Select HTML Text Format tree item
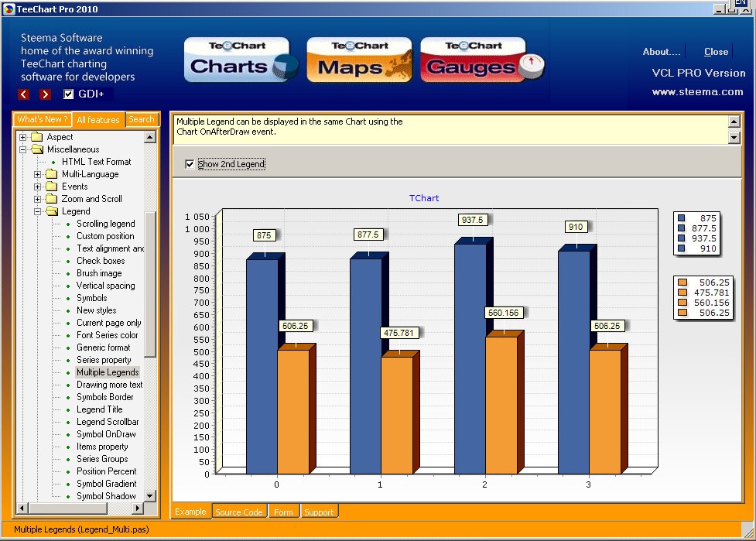Screen dimensions: 756x541 (x=97, y=162)
